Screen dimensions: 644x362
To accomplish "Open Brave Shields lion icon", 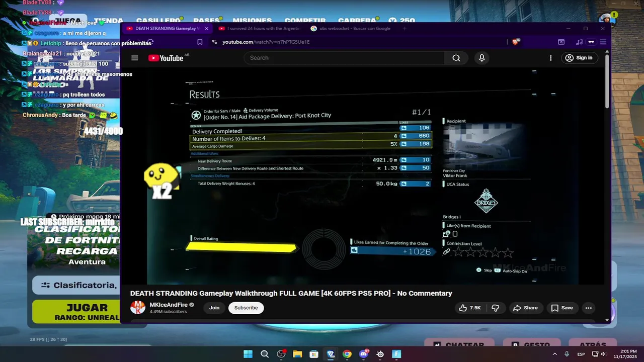I will (x=515, y=42).
